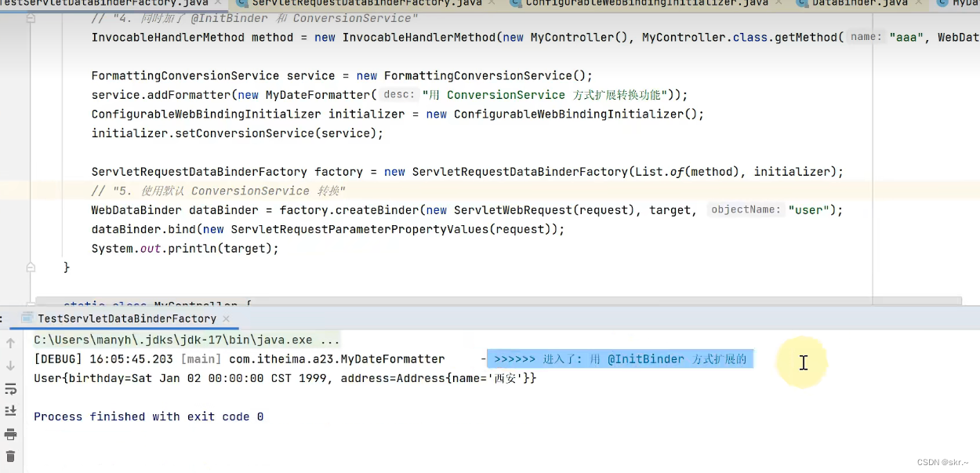Click factory.createBinder method call

350,210
